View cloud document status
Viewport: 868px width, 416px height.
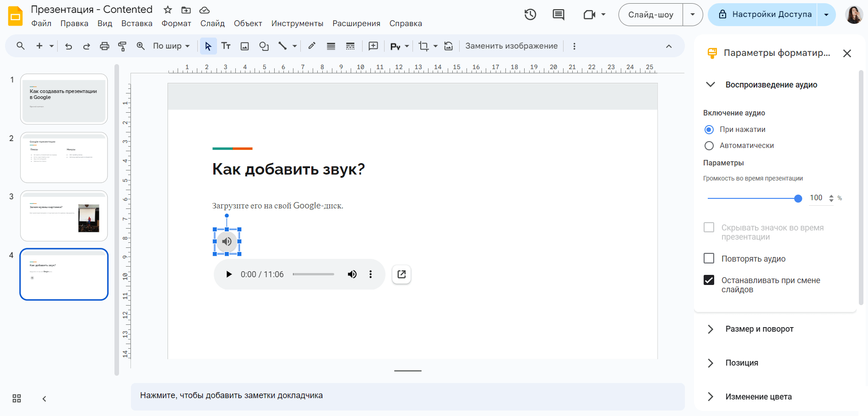pos(205,10)
